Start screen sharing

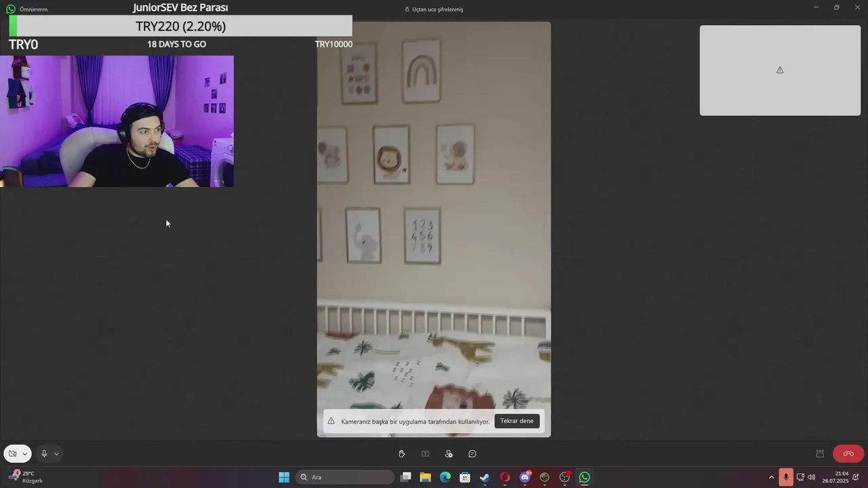tap(425, 454)
